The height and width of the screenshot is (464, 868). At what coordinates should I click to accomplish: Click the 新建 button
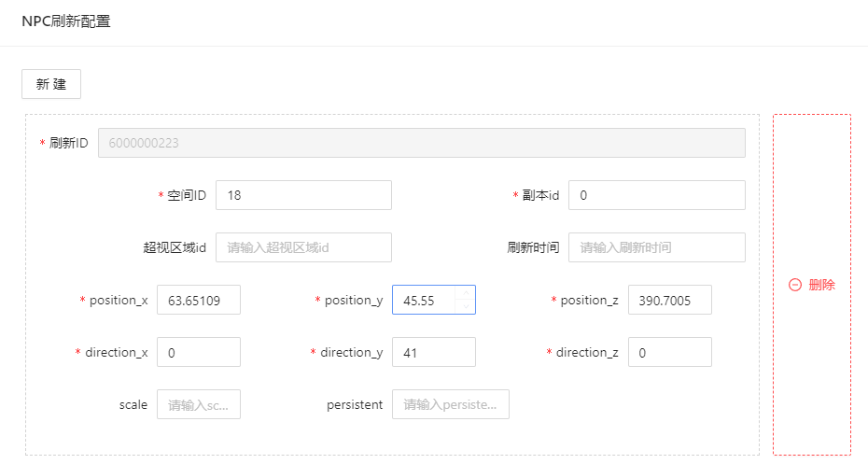pyautogui.click(x=51, y=84)
